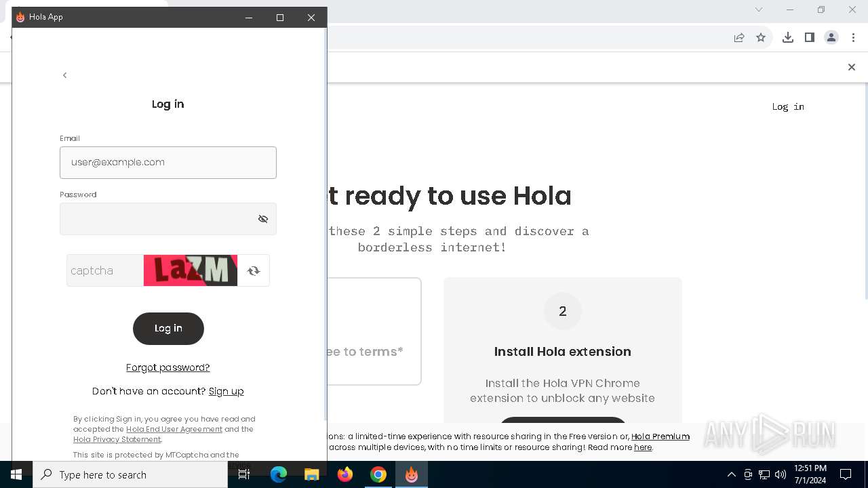The width and height of the screenshot is (868, 488).
Task: Open the Sign up link
Action: tap(226, 391)
